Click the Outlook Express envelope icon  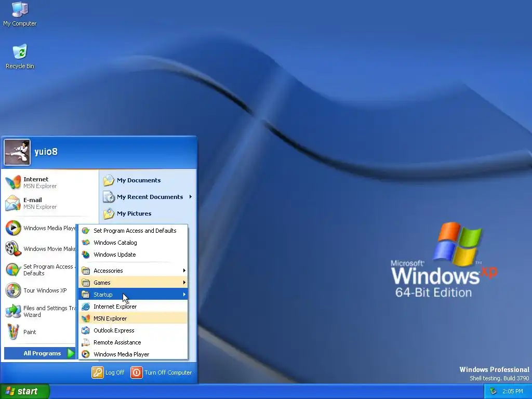(x=86, y=330)
